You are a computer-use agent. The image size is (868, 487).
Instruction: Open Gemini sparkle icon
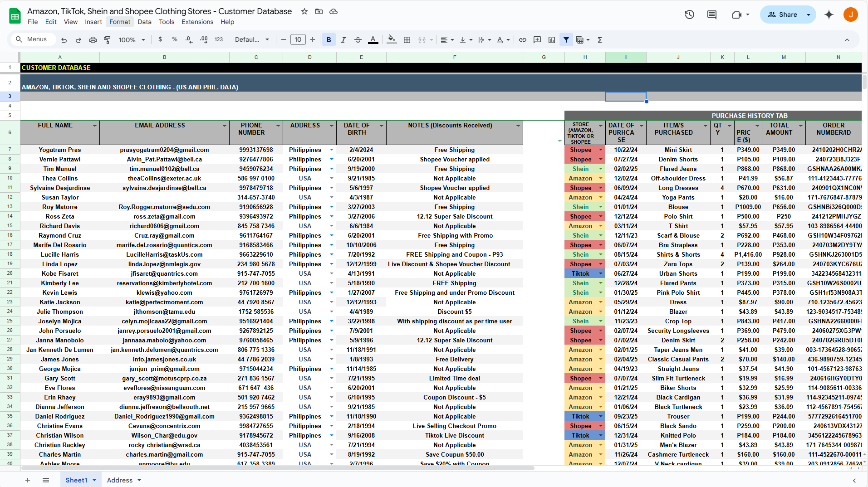click(829, 15)
